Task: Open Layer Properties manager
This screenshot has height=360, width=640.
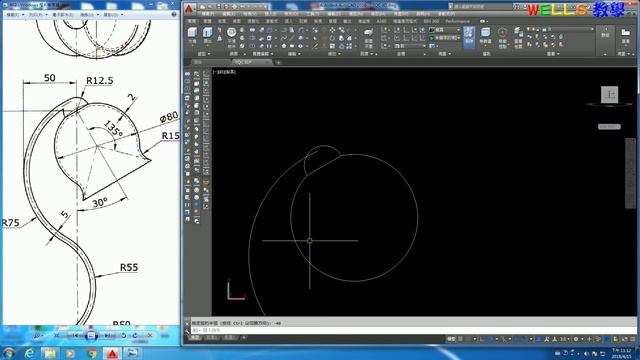Action: click(x=518, y=38)
